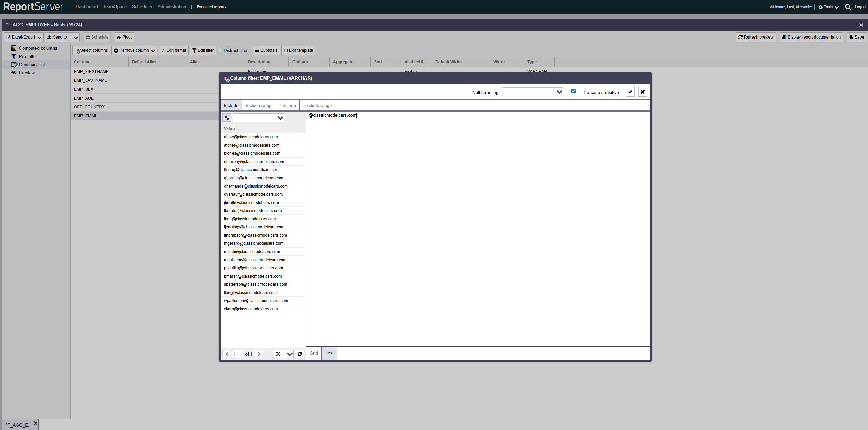Reload the value list with the refresh icon
Screen dimensions: 868x430
[299, 354]
